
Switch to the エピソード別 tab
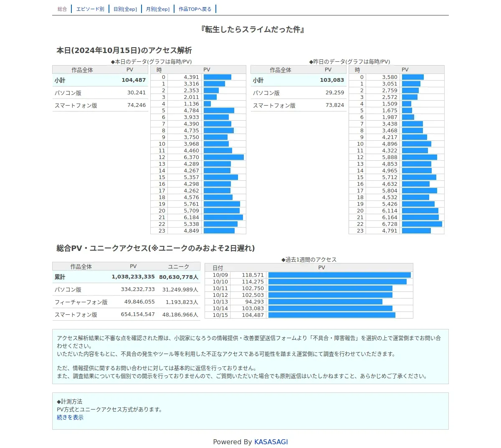pyautogui.click(x=90, y=9)
